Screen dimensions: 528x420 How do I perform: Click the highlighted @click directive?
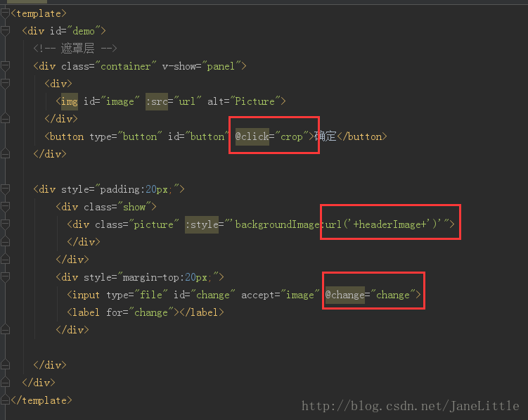pos(252,136)
